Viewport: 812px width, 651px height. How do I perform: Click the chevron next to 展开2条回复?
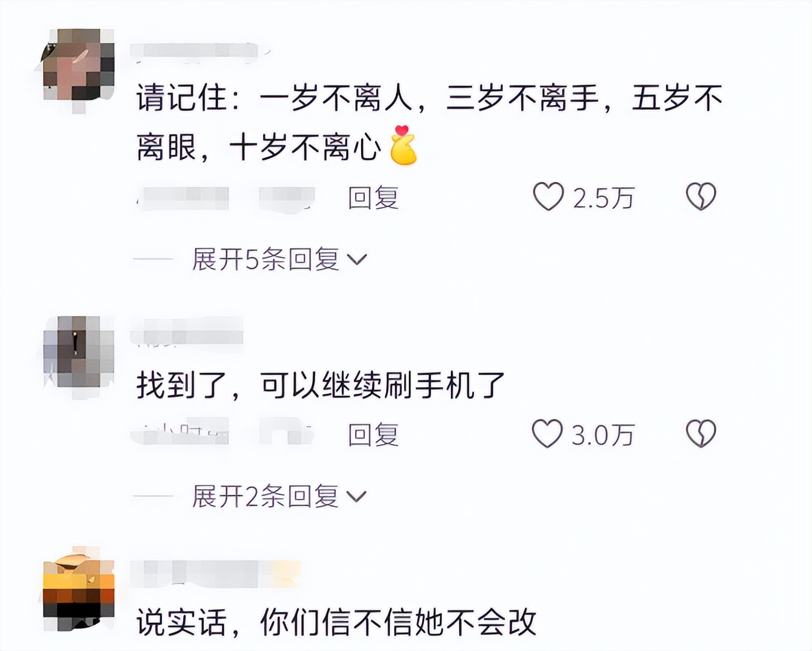[x=357, y=497]
